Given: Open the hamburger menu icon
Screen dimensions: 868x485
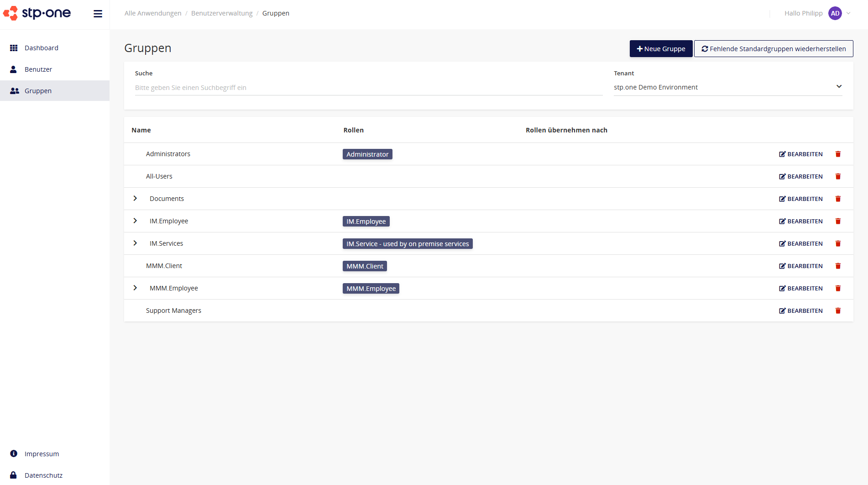Looking at the screenshot, I should coord(98,13).
